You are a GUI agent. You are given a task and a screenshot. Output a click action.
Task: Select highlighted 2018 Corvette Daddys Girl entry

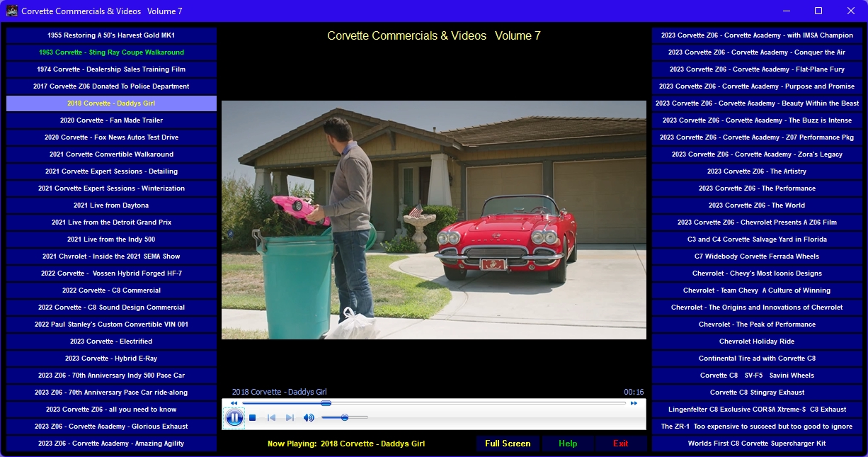[111, 103]
